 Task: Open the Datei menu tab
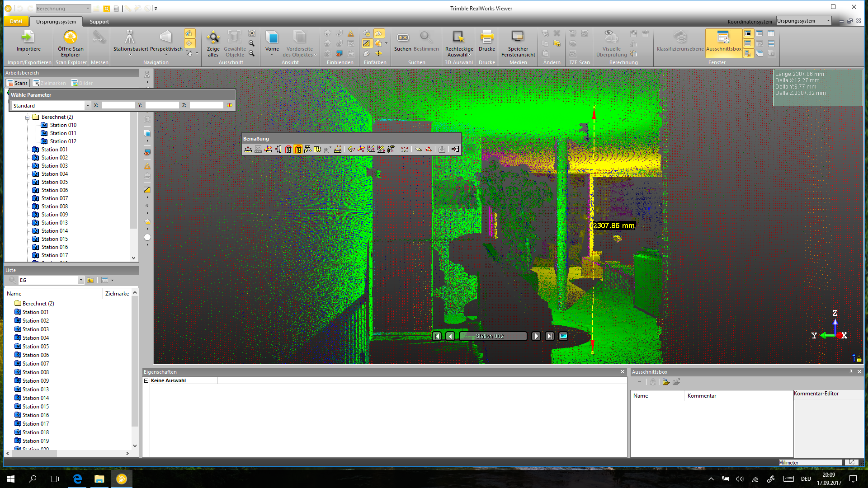click(16, 22)
